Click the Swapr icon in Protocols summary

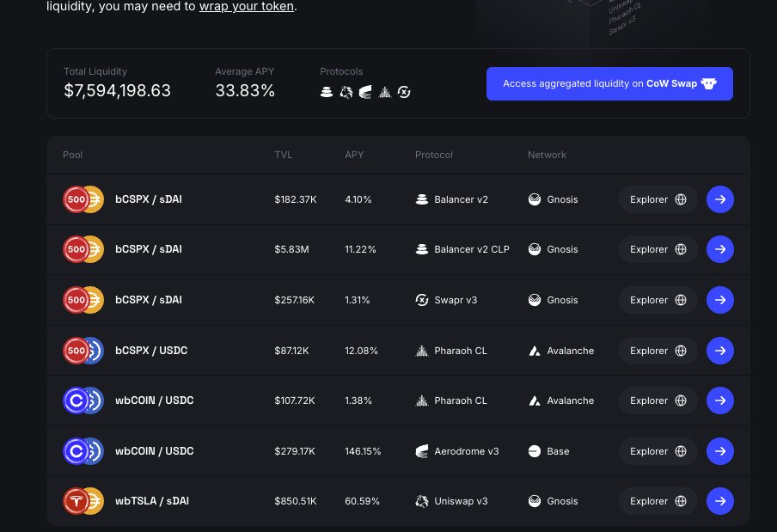tap(404, 92)
